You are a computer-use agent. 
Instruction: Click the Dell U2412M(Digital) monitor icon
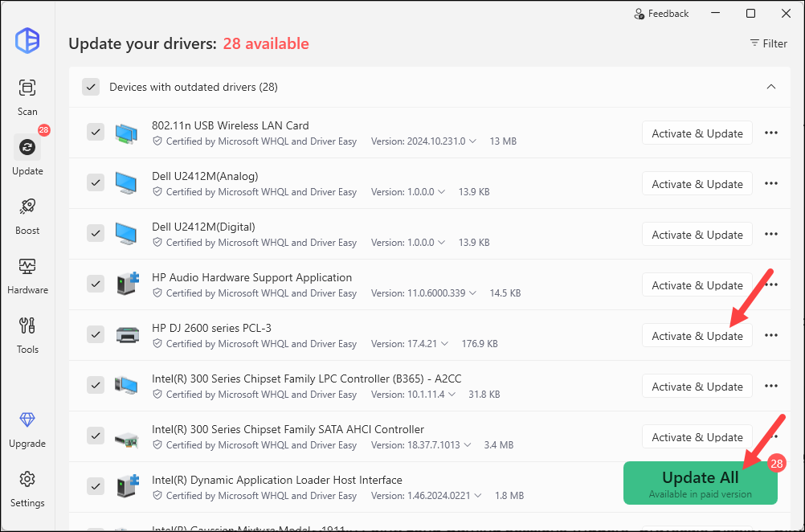click(126, 234)
